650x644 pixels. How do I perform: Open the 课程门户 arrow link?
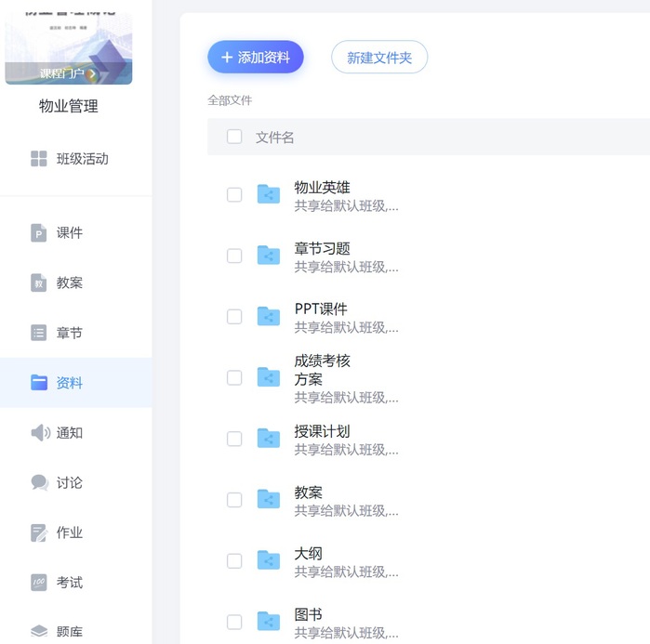coord(68,73)
